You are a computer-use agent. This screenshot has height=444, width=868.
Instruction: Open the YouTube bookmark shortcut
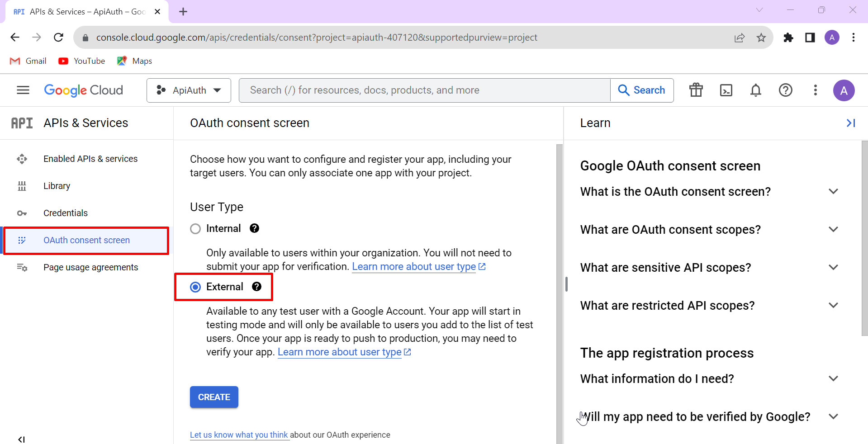[x=81, y=61]
